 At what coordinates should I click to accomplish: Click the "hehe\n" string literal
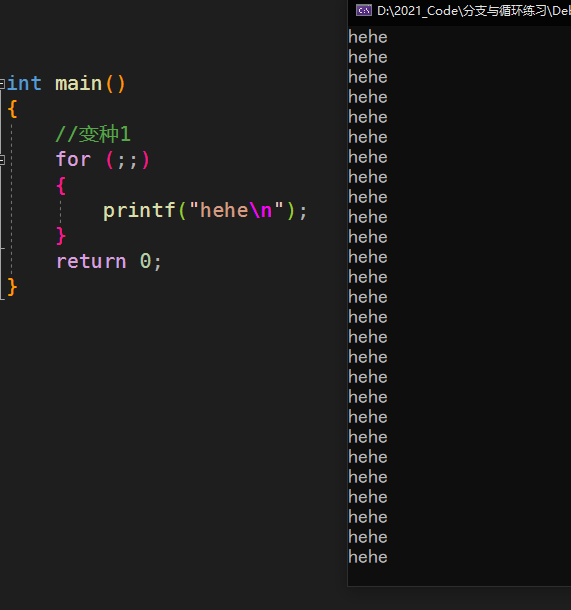[236, 210]
